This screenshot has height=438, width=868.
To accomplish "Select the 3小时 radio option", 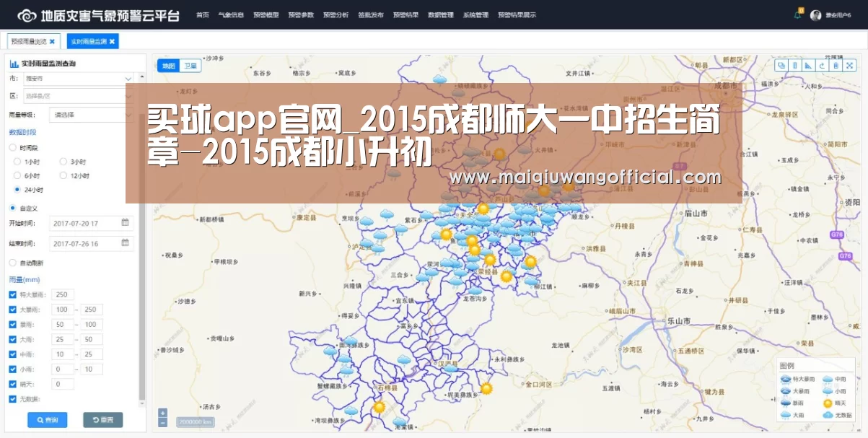I will coord(63,162).
